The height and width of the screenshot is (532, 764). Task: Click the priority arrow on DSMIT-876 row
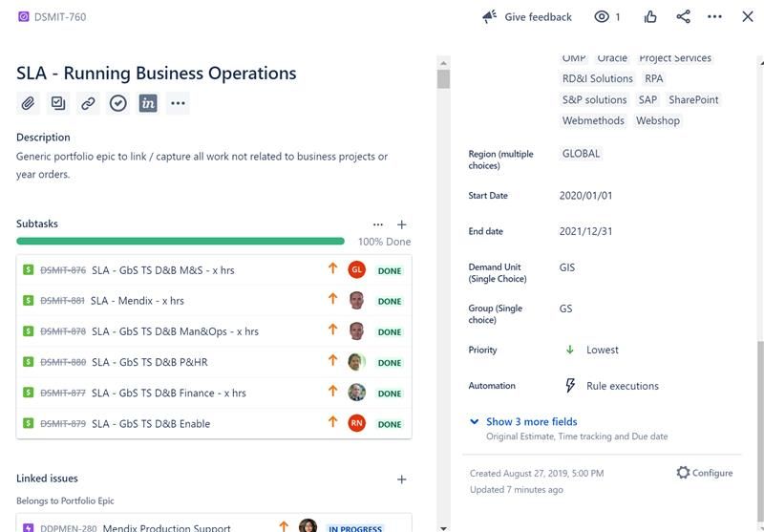coord(332,268)
